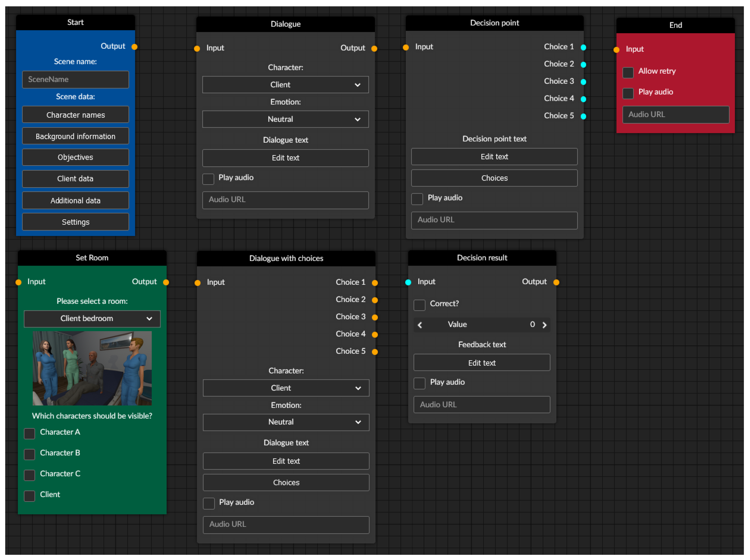Click the Decision result cyan Input port

click(x=408, y=282)
